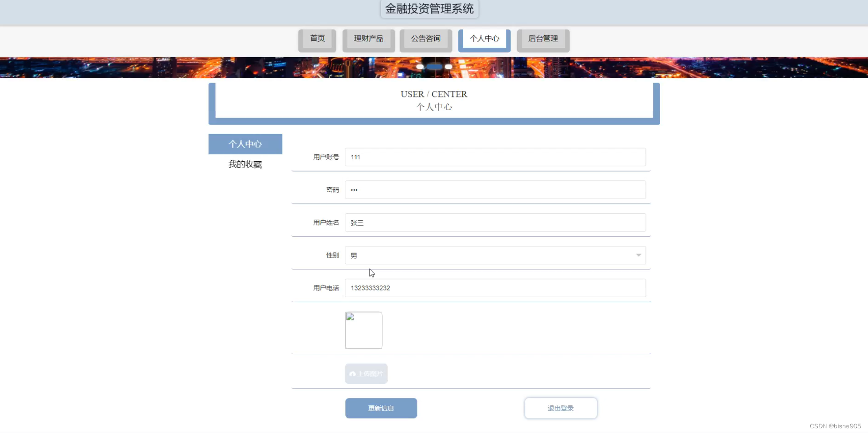Click the 上传图片 upload button

coord(366,373)
